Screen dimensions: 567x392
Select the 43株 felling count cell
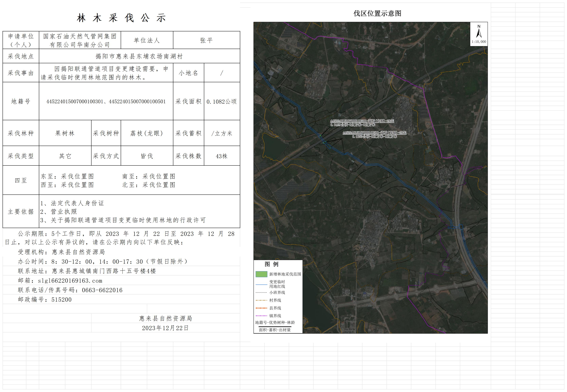pos(222,156)
